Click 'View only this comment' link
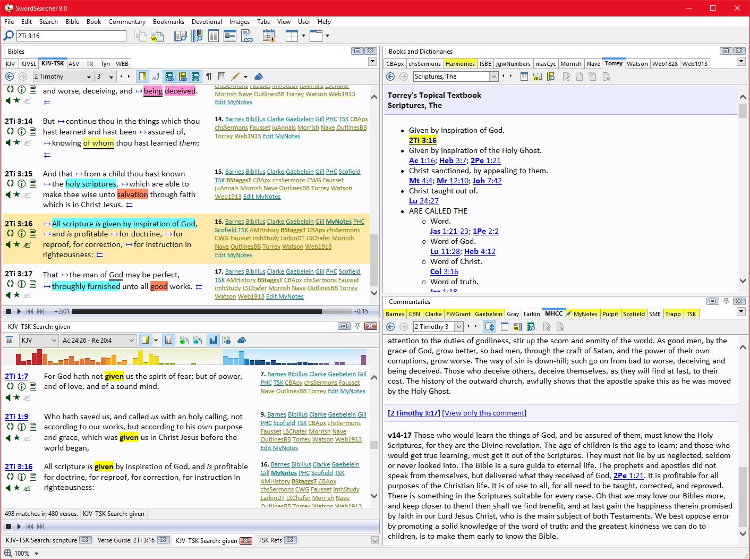This screenshot has width=750, height=560. tap(484, 413)
